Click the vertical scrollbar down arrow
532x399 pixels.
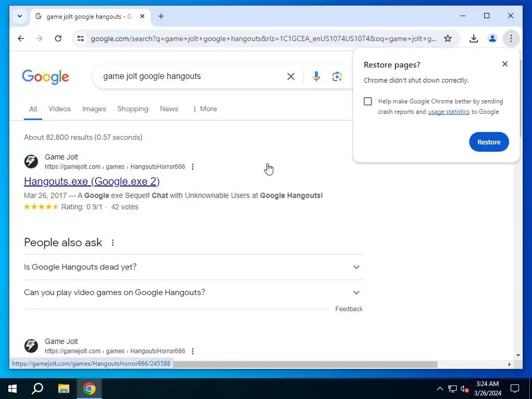(x=518, y=355)
